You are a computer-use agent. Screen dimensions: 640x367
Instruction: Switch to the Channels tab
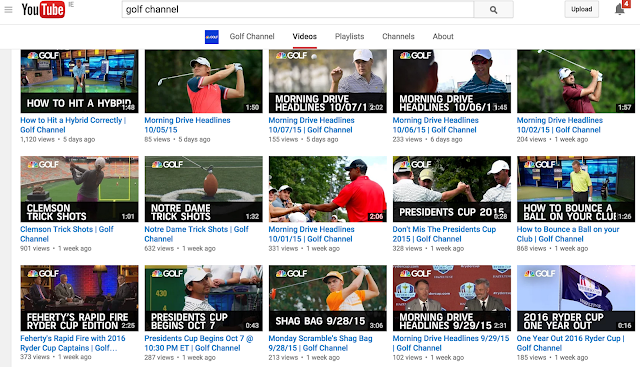(398, 36)
